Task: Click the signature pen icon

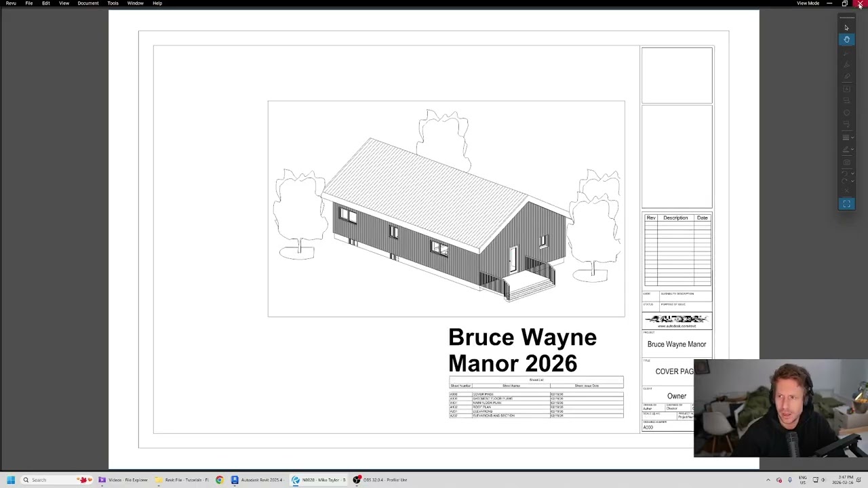Action: [846, 150]
